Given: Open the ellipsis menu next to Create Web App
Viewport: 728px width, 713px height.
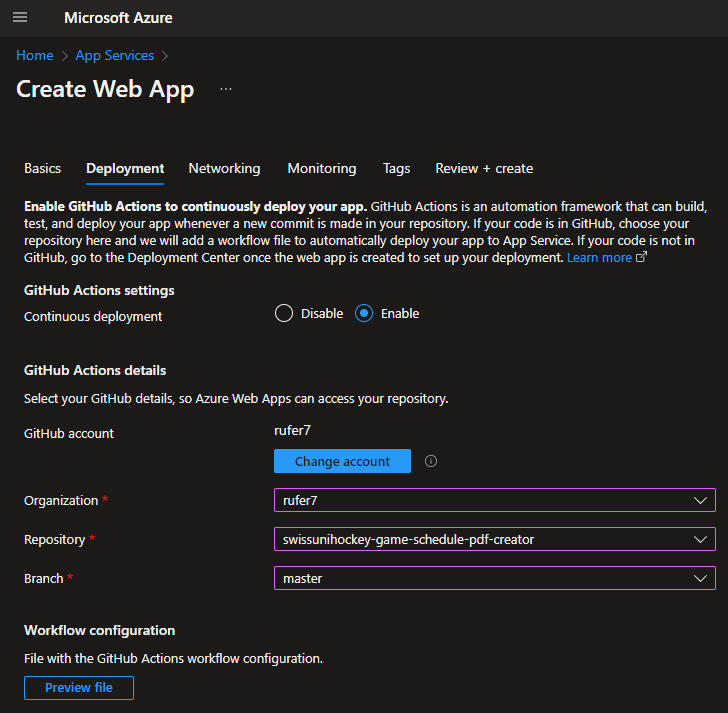Looking at the screenshot, I should [x=226, y=89].
